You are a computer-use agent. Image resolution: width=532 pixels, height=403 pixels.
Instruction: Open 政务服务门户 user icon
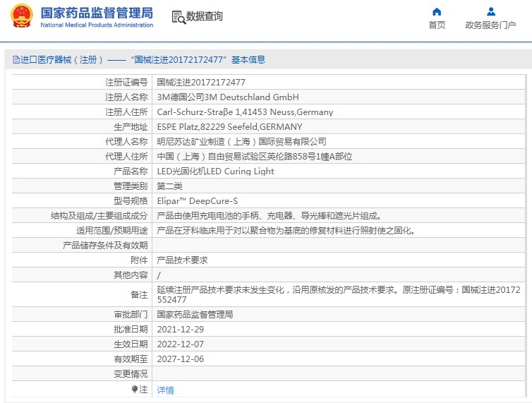(490, 12)
